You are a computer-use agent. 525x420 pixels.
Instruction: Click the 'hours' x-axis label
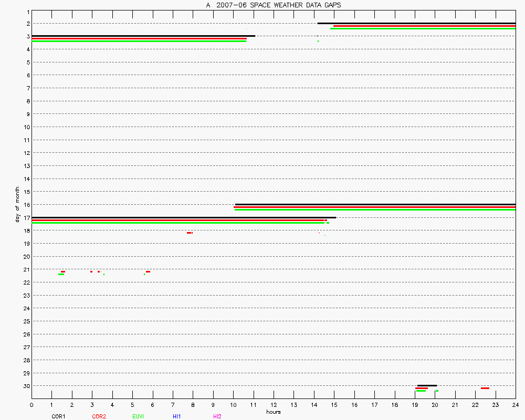click(x=273, y=412)
